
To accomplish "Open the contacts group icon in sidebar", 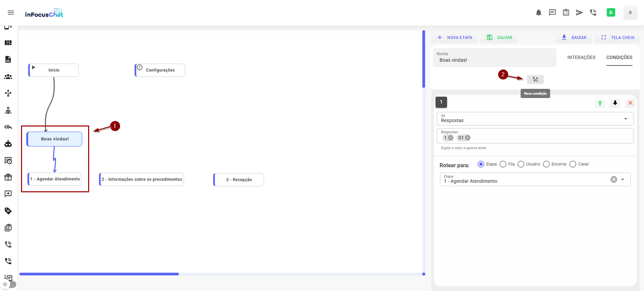I will (8, 77).
